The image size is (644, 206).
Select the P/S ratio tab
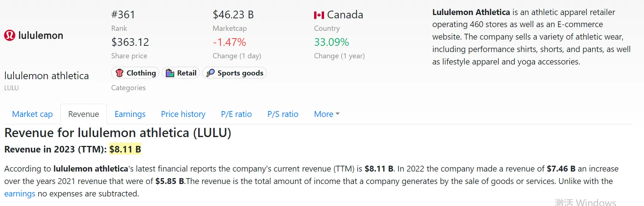point(283,114)
